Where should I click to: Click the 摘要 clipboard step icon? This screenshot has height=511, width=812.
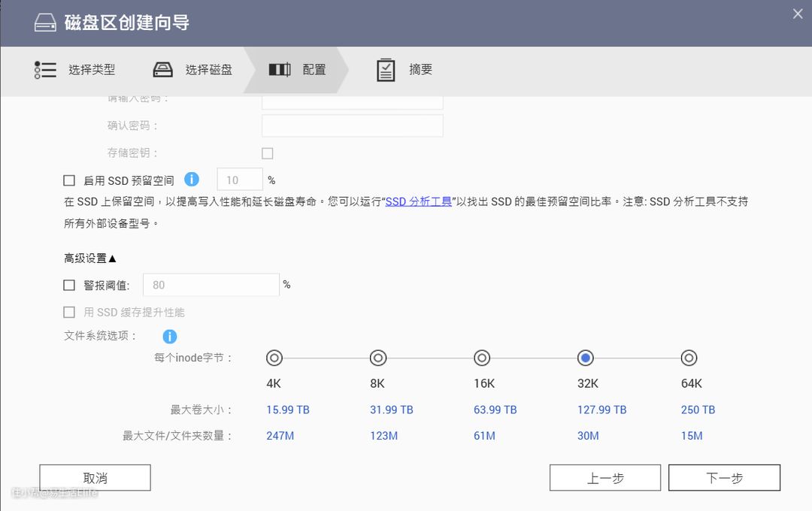(386, 70)
